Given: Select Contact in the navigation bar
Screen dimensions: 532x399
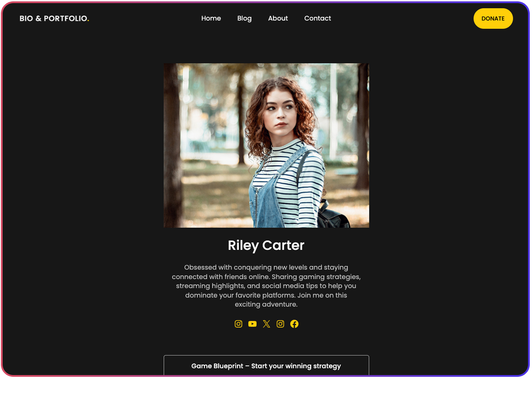Looking at the screenshot, I should click(x=317, y=18).
